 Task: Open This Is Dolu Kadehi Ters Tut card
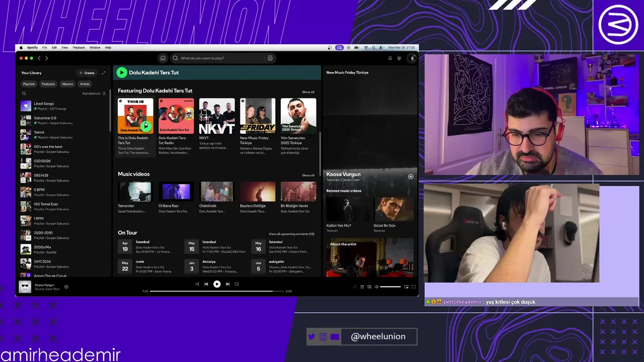135,126
